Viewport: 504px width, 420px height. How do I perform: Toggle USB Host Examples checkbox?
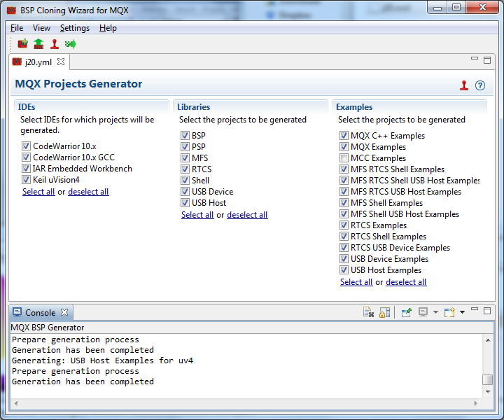344,269
